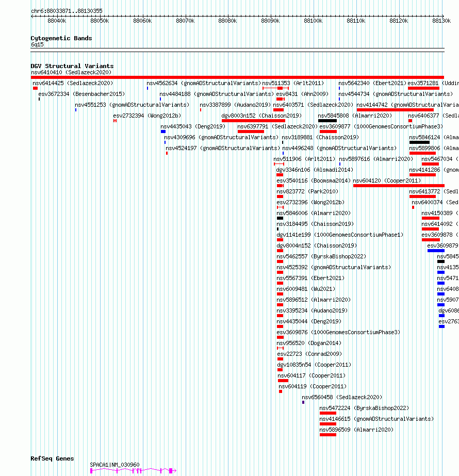Open the nsv3189881 (Chaisson2019) label
This screenshot has width=459, height=476.
point(320,137)
